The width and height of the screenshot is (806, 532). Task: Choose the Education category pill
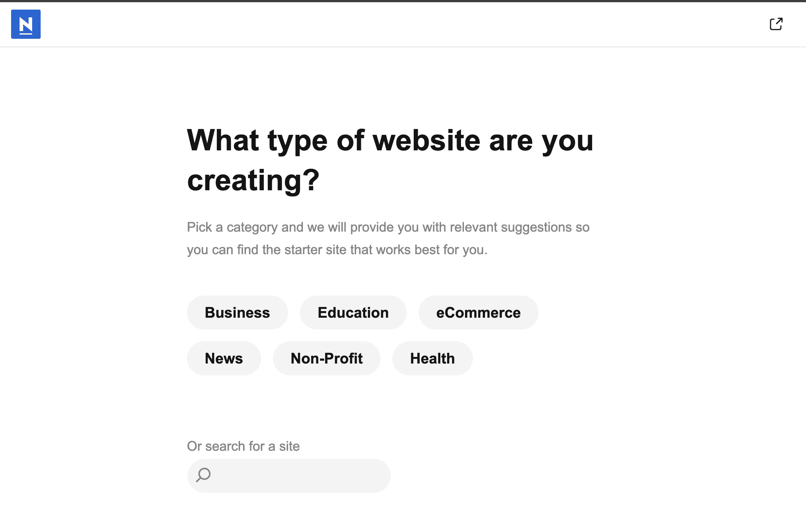pyautogui.click(x=353, y=313)
